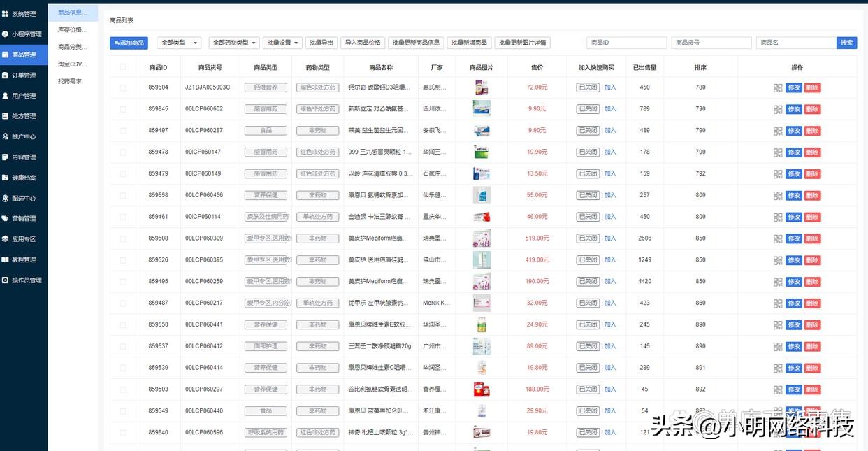Screen dimensions: 868x451
Task: Check the select-all checkbox in table header
Action: coord(123,66)
